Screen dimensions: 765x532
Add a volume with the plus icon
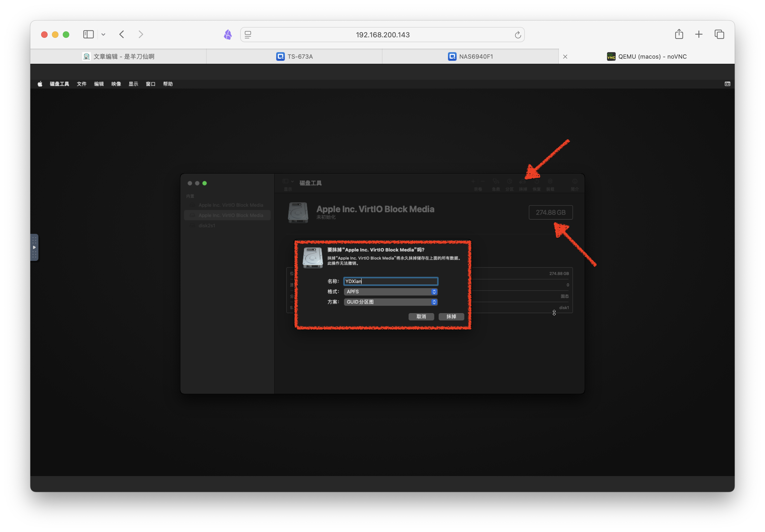point(473,181)
